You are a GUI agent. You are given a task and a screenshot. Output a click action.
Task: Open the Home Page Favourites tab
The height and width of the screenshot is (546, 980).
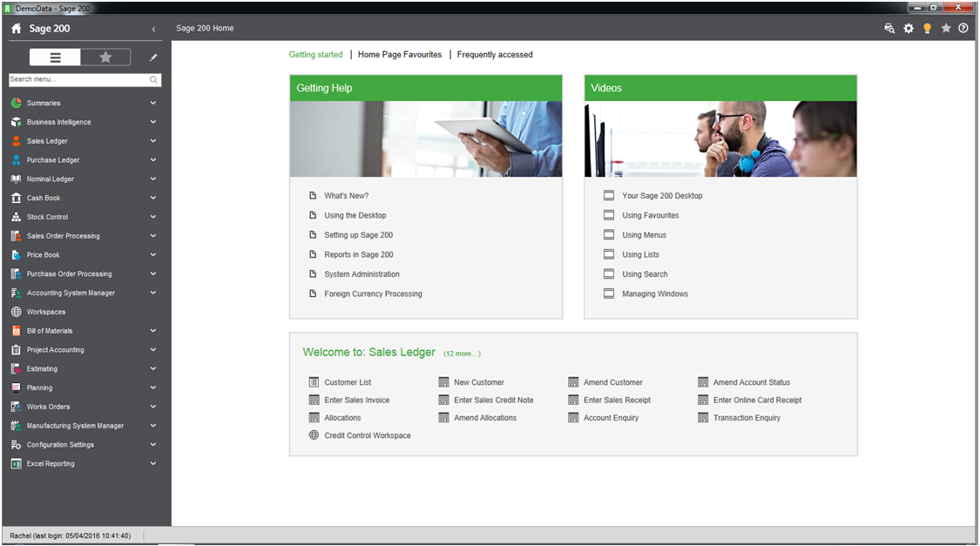click(x=400, y=55)
